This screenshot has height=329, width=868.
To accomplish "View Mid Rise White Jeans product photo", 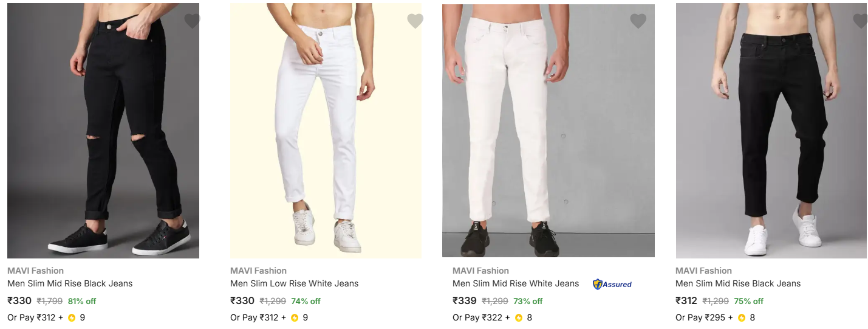I will [548, 131].
